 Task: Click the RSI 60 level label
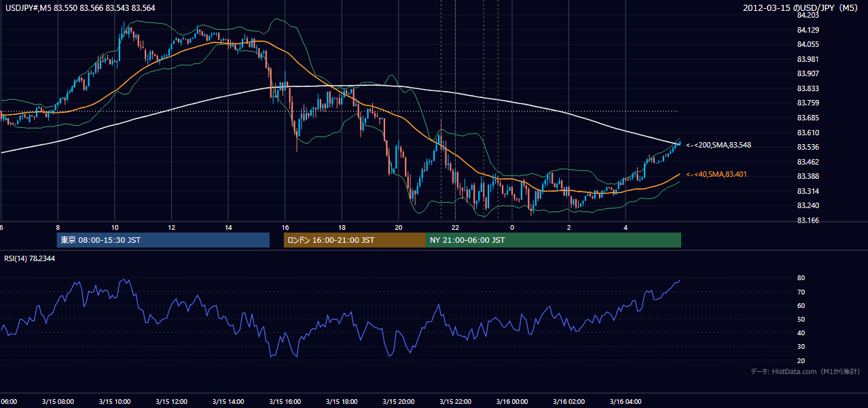801,305
